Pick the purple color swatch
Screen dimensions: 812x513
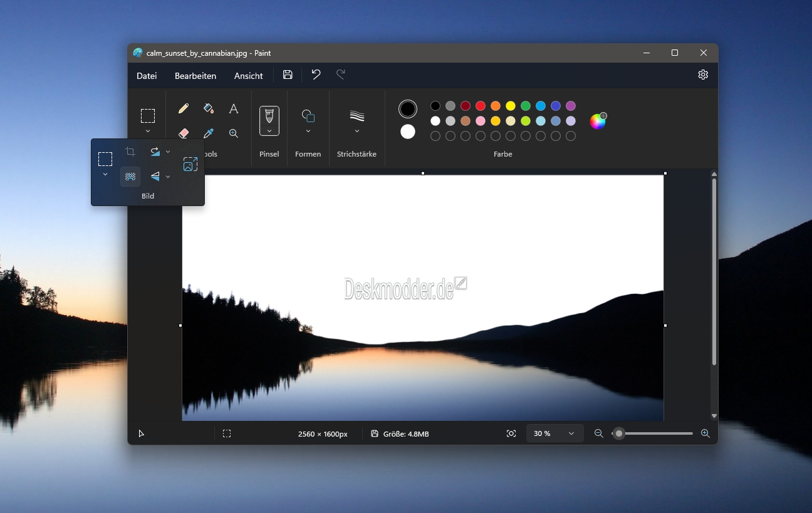click(571, 106)
